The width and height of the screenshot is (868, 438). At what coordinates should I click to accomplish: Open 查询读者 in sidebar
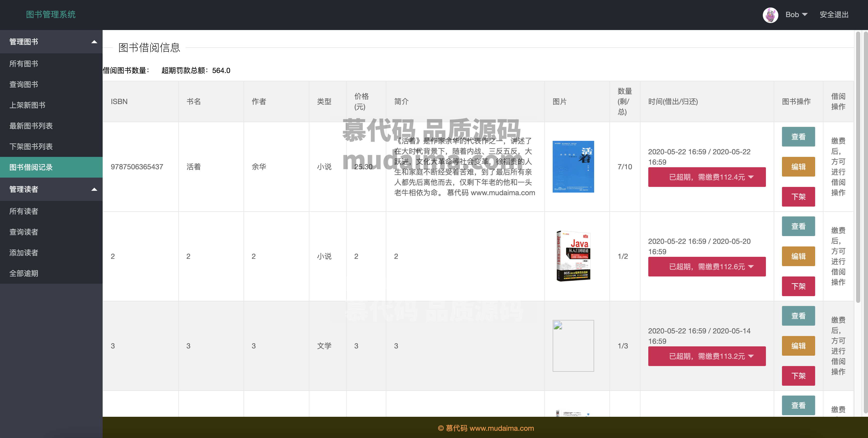[x=51, y=232]
